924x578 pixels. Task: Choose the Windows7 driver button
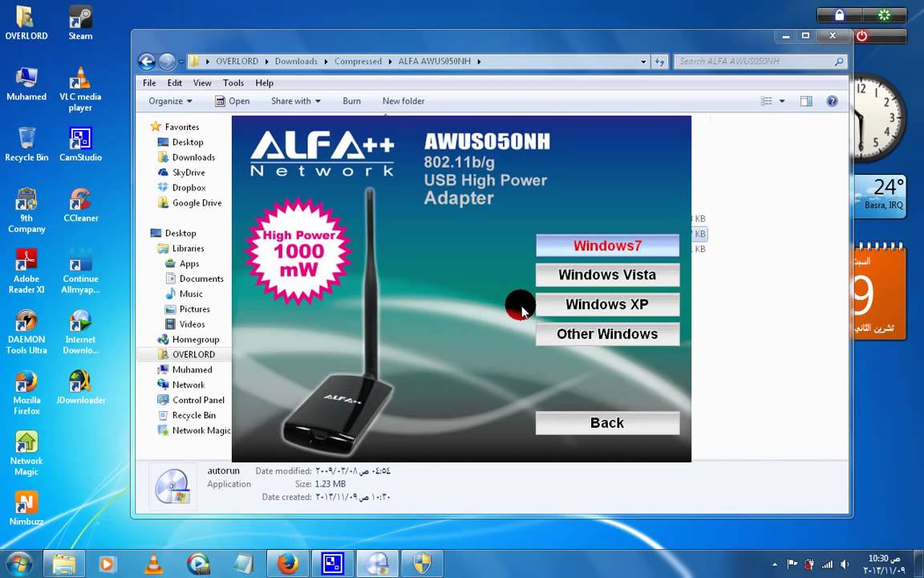click(x=607, y=246)
